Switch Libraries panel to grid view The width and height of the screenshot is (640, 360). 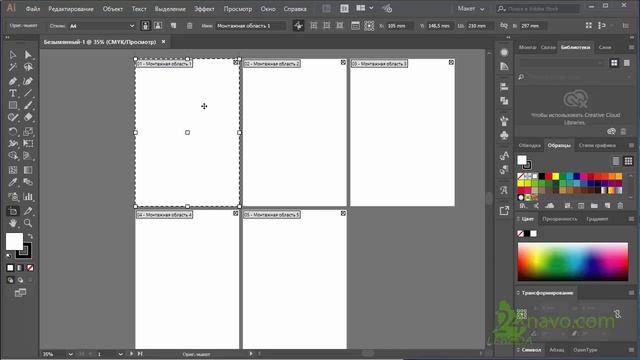(614, 63)
